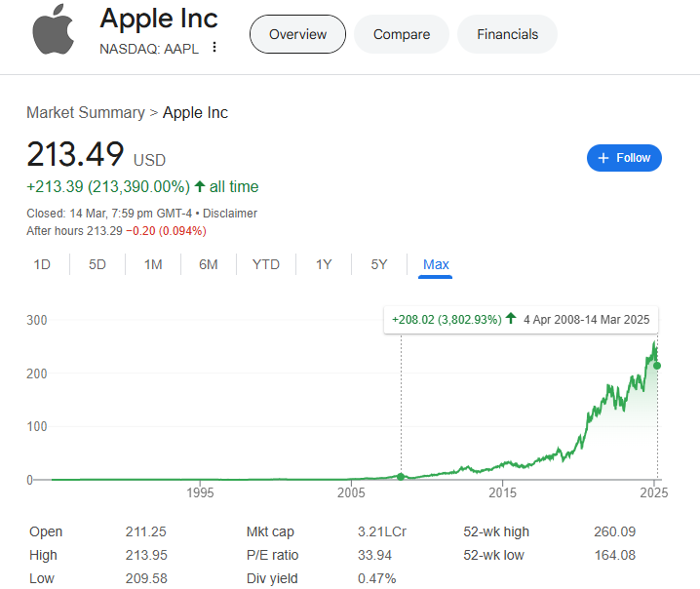Click the green all time up arrow
Viewport: 700px width, 589px height.
pyautogui.click(x=200, y=186)
